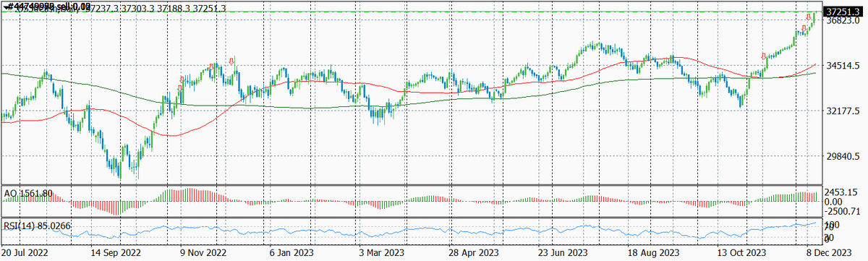Image resolution: width=868 pixels, height=261 pixels.
Task: Select the 3 Mar 2023 date label
Action: (x=382, y=254)
